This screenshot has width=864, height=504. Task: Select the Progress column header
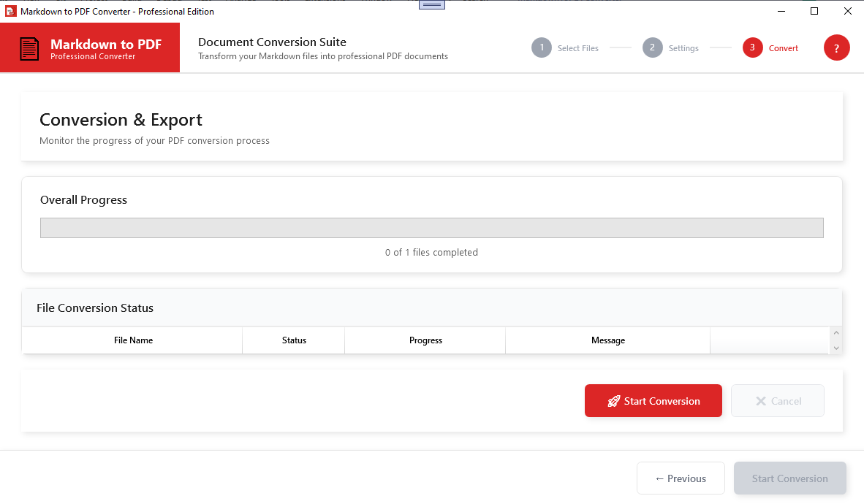tap(425, 340)
